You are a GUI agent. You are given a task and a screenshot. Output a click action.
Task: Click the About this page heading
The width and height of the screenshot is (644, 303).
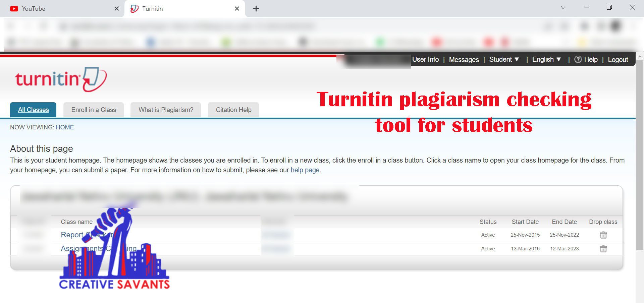pyautogui.click(x=42, y=148)
